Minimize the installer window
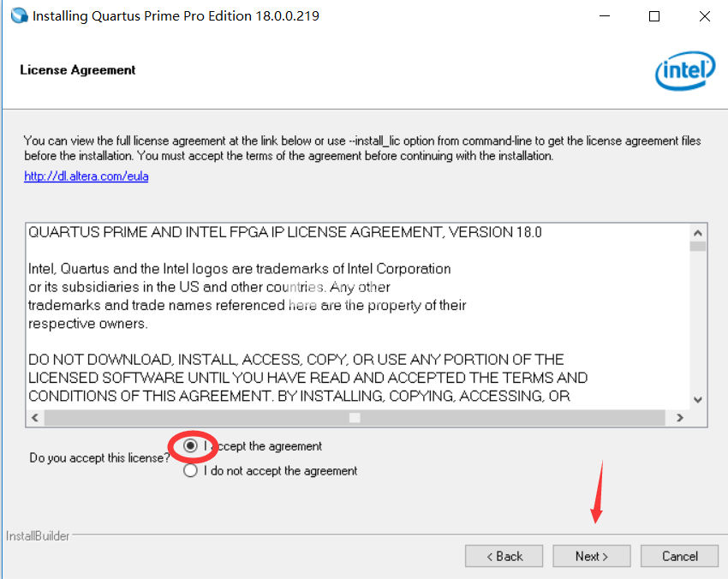728x579 pixels. pos(605,15)
